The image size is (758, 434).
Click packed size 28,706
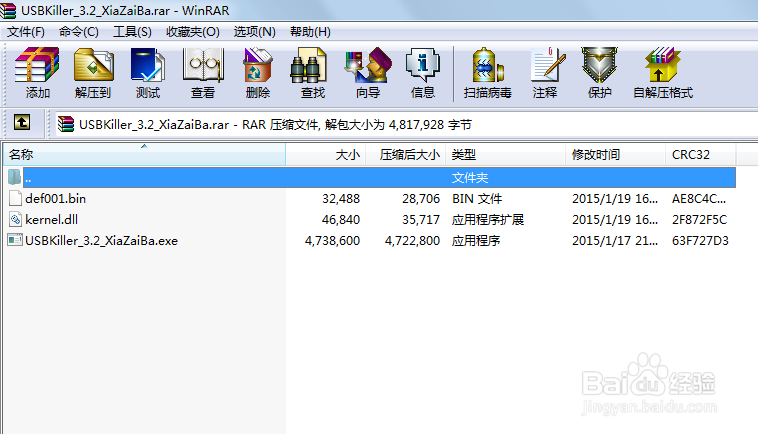(x=421, y=199)
